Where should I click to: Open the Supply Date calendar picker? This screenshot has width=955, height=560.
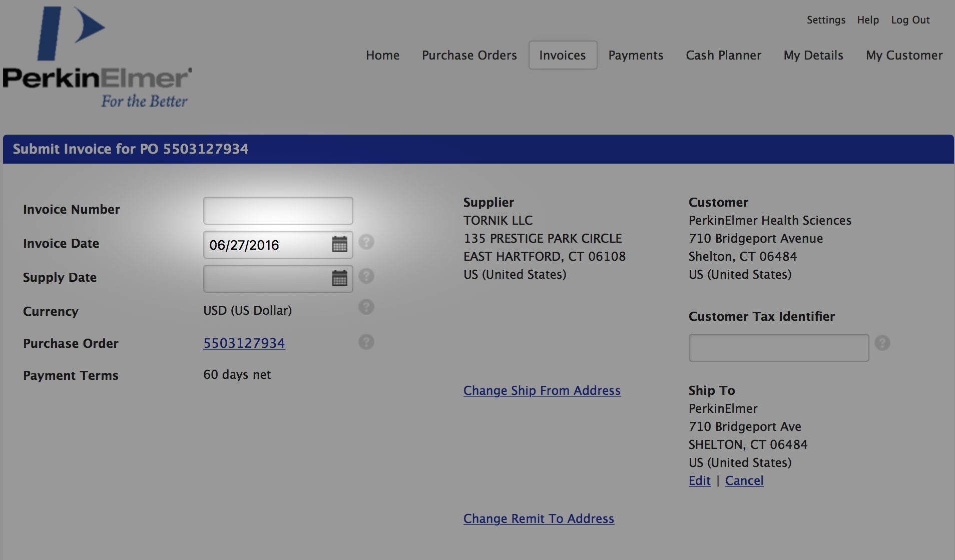(340, 278)
